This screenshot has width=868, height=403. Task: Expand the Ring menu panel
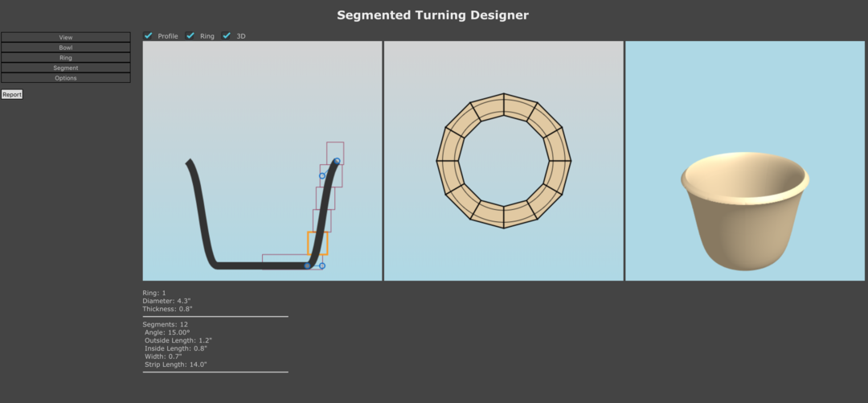66,58
